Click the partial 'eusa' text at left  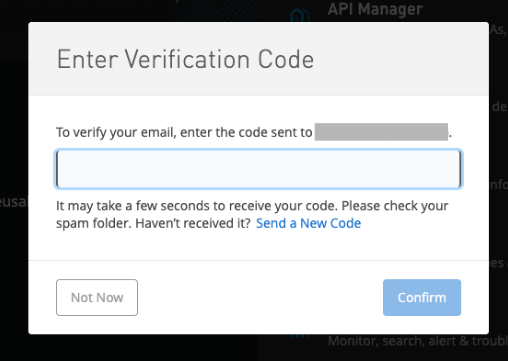tap(13, 202)
